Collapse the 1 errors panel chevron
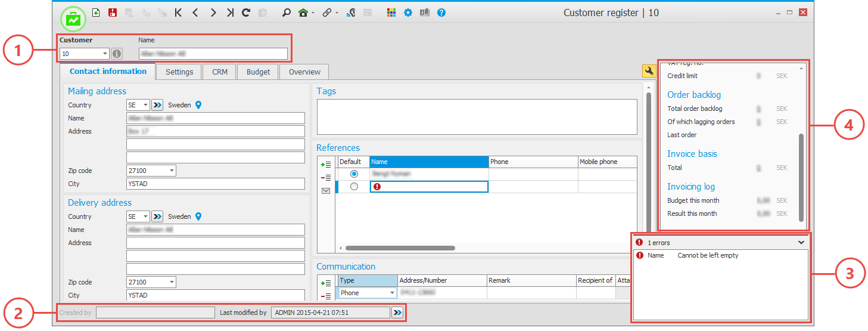 (x=801, y=243)
